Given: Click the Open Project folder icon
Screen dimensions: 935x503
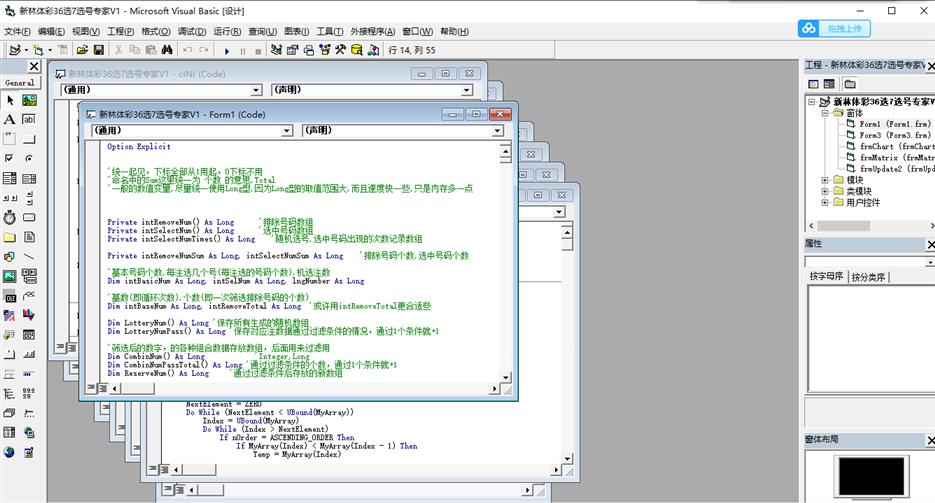Looking at the screenshot, I should [x=82, y=50].
